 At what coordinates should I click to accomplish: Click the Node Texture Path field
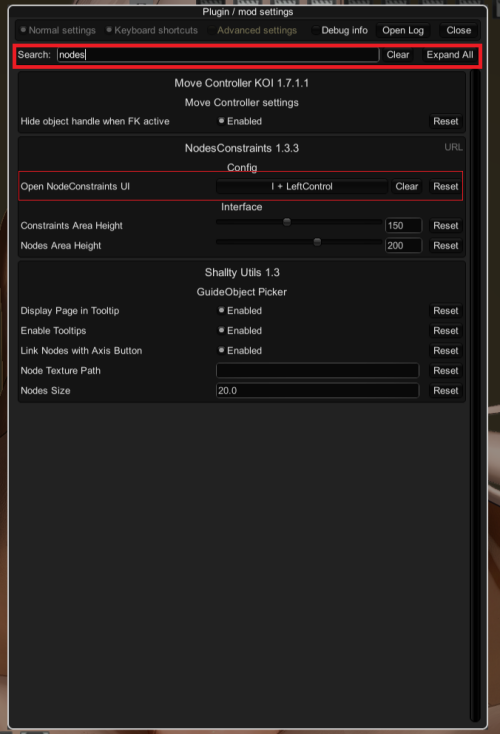tap(317, 371)
